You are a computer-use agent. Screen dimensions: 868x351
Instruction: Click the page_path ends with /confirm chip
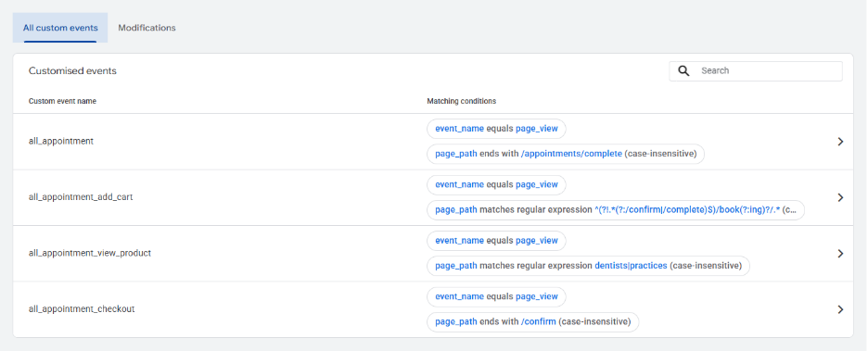coord(532,321)
